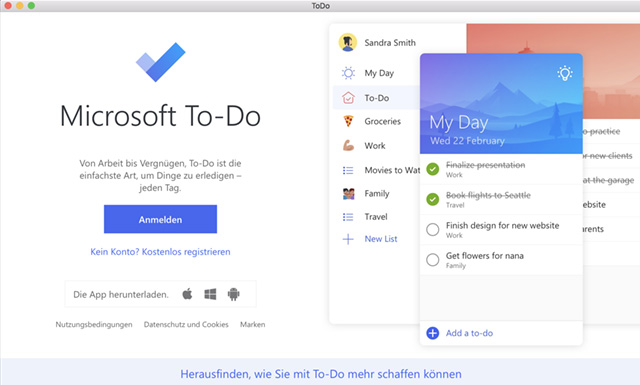Check off Finish design for new website
Viewport: 640px width, 385px height.
pyautogui.click(x=433, y=229)
